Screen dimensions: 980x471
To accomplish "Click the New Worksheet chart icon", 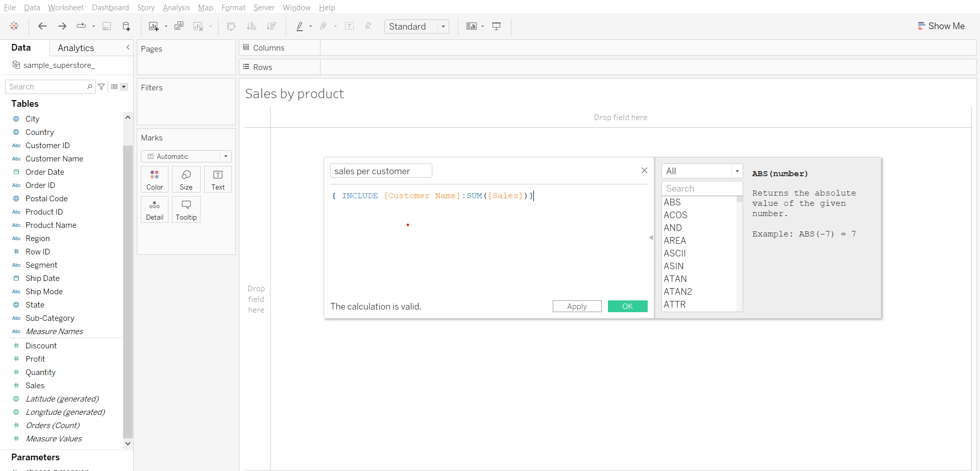I will pyautogui.click(x=154, y=26).
